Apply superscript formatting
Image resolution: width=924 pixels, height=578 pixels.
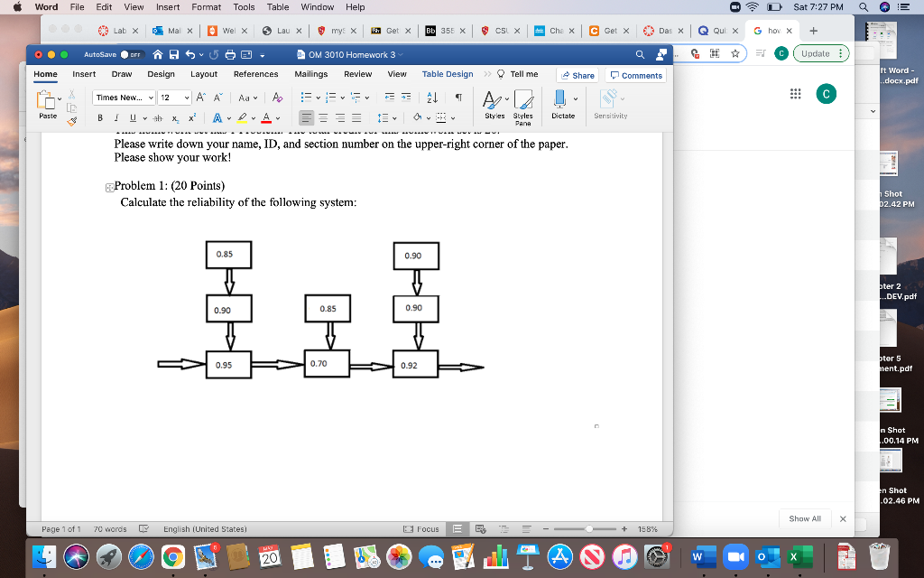click(193, 117)
